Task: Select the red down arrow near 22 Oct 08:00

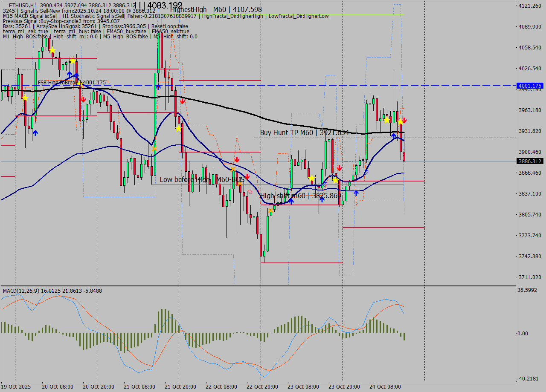Action: pos(237,159)
